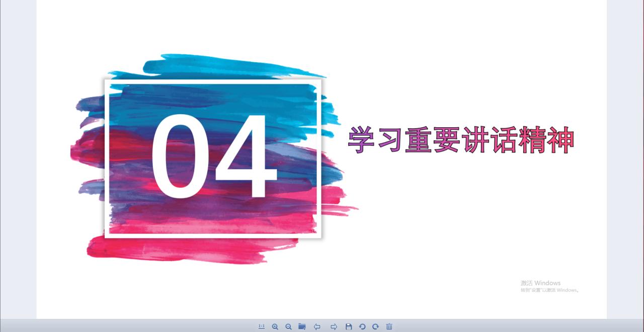644x332 pixels.
Task: Click the 1:1 actual size icon
Action: click(x=262, y=326)
